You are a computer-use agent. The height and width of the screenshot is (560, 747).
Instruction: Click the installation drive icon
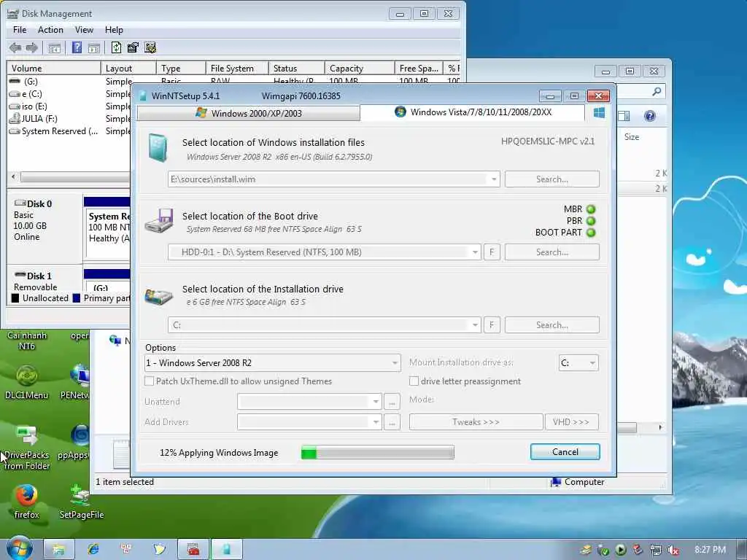[x=158, y=296]
